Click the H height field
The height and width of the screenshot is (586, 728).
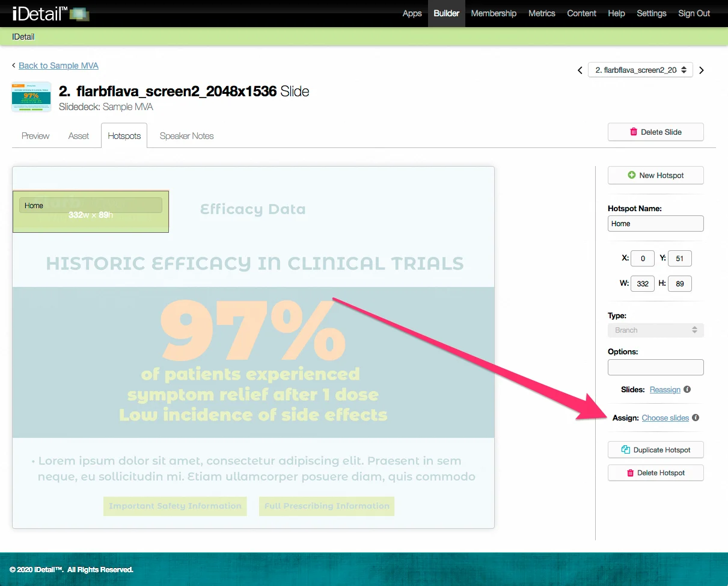(x=680, y=283)
